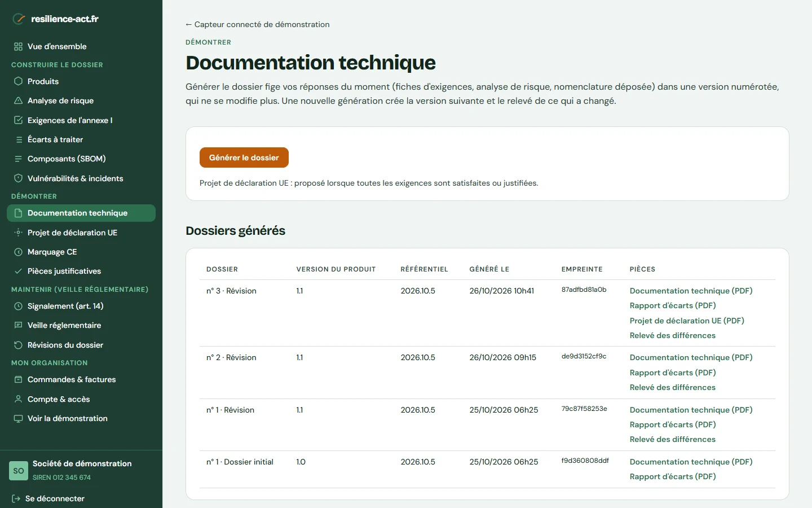Open dossier n° 2 Documentation technique (PDF)
The width and height of the screenshot is (812, 508).
coord(691,357)
